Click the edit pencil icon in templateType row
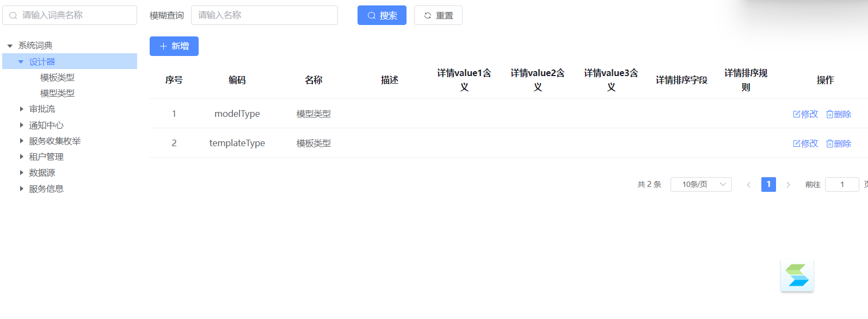Image resolution: width=868 pixels, height=319 pixels. point(796,143)
